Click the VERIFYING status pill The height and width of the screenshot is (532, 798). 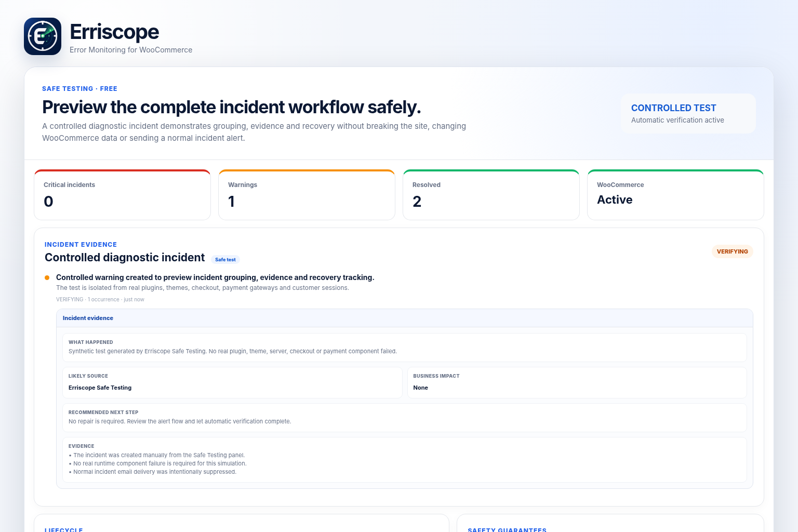pyautogui.click(x=732, y=251)
